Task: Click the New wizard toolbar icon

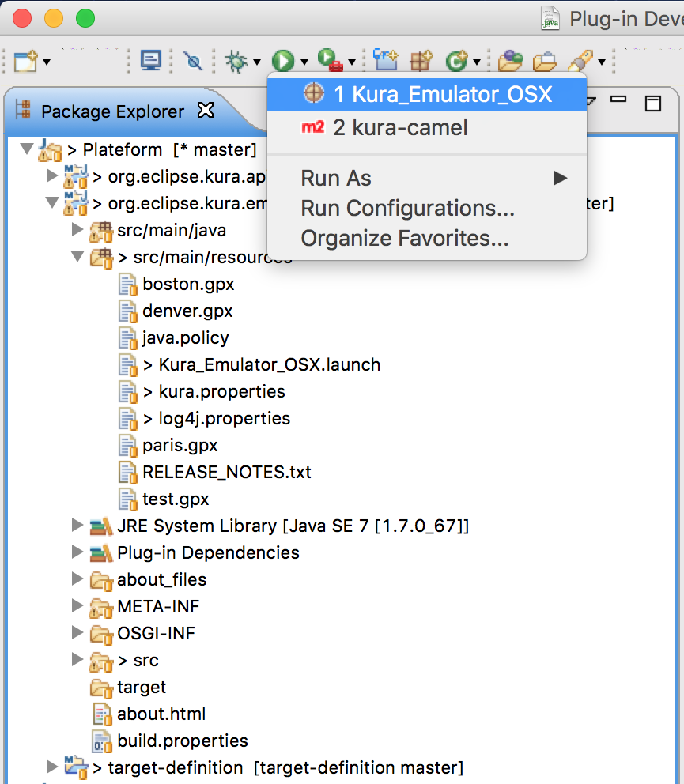Action: [x=25, y=61]
